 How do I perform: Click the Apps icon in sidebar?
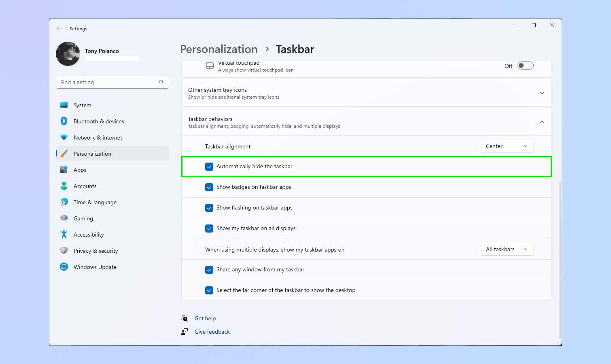(x=64, y=170)
